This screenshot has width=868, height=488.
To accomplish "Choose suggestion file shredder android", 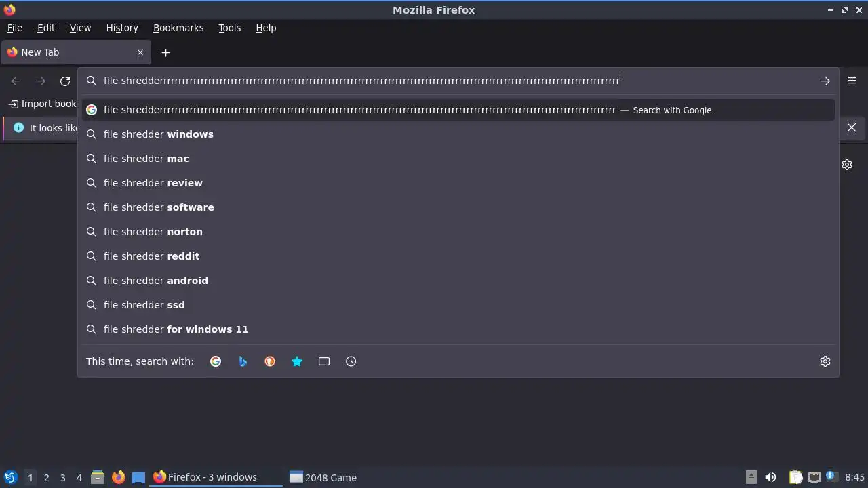I will (458, 281).
